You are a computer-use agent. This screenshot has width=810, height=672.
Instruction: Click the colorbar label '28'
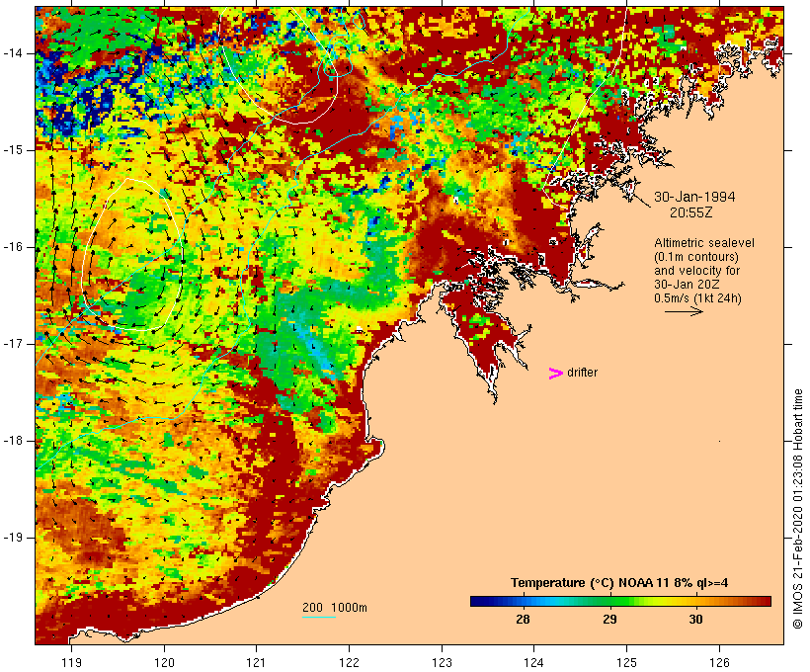[x=523, y=620]
